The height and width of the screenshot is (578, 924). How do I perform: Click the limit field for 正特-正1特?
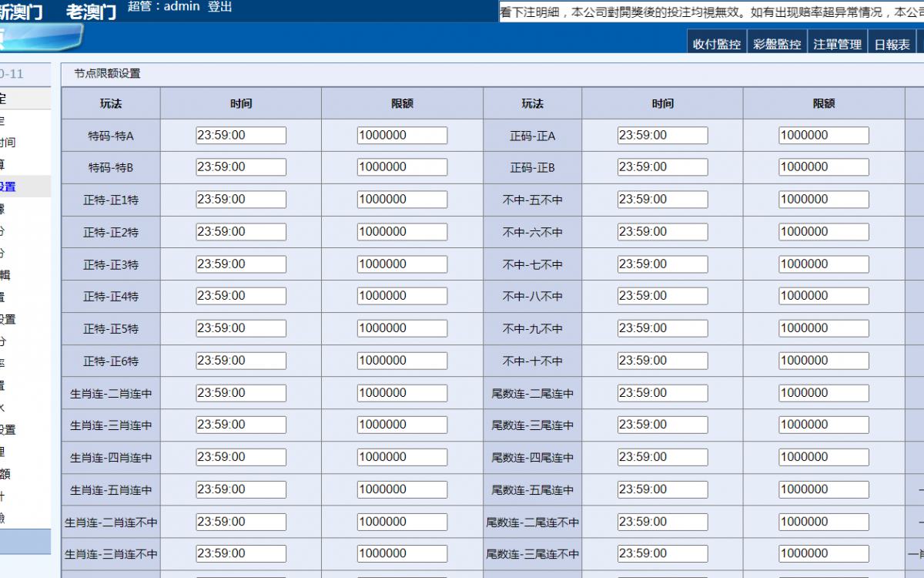[x=402, y=200]
